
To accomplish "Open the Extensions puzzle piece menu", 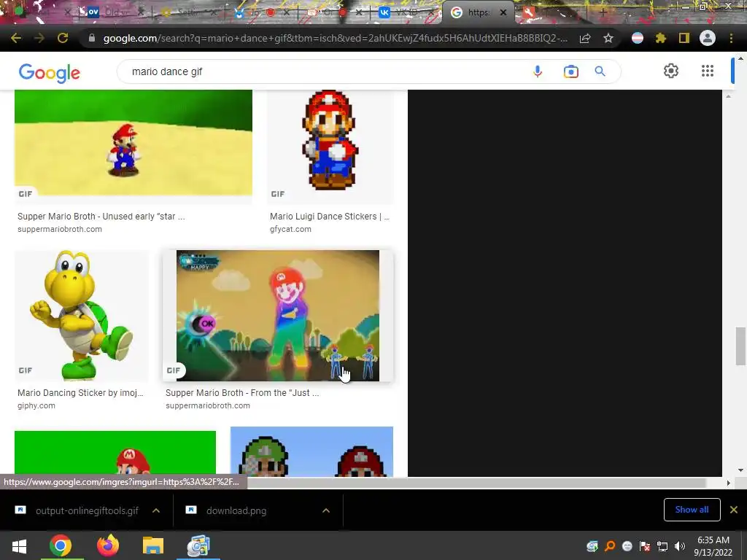I will (661, 38).
